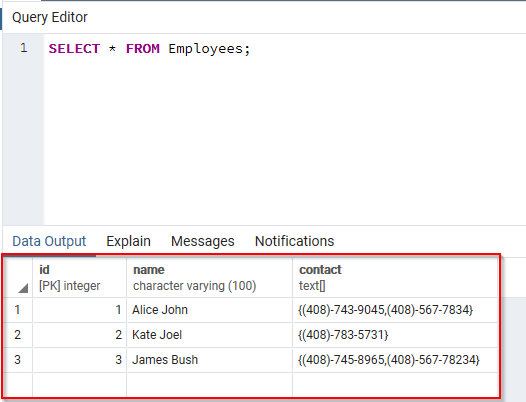The image size is (526, 402).
Task: Select row number 2 header
Action: click(17, 335)
